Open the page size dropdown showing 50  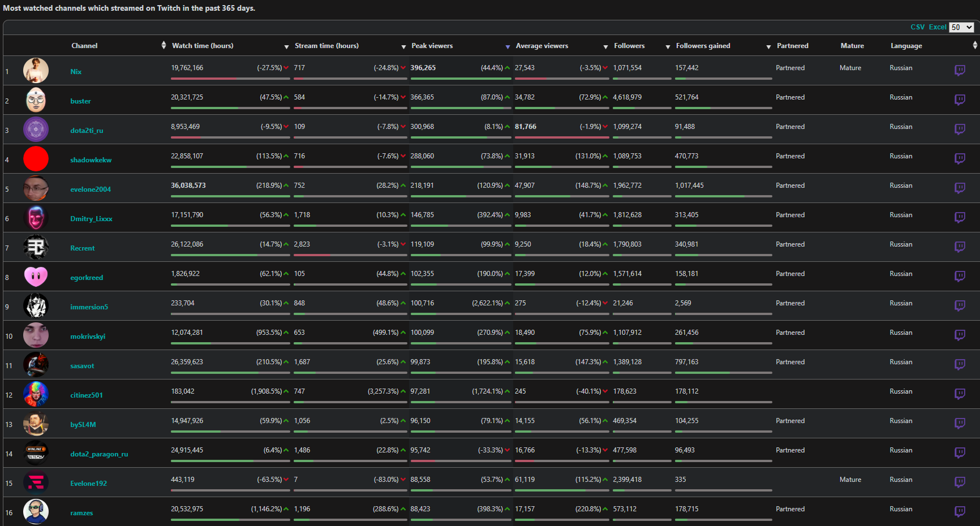961,27
